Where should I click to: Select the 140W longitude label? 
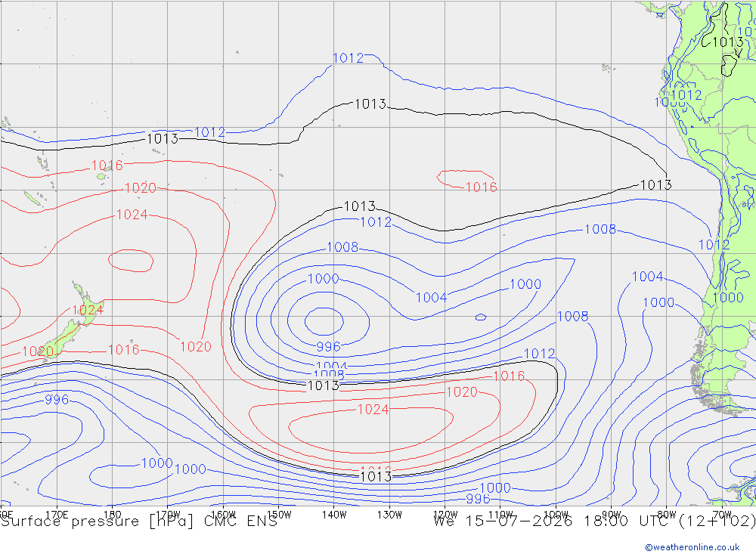[334, 515]
